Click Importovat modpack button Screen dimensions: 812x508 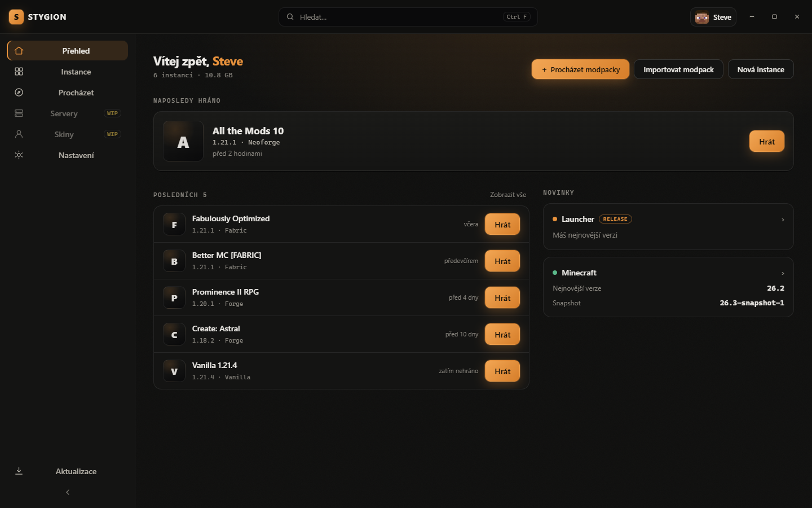coord(678,69)
